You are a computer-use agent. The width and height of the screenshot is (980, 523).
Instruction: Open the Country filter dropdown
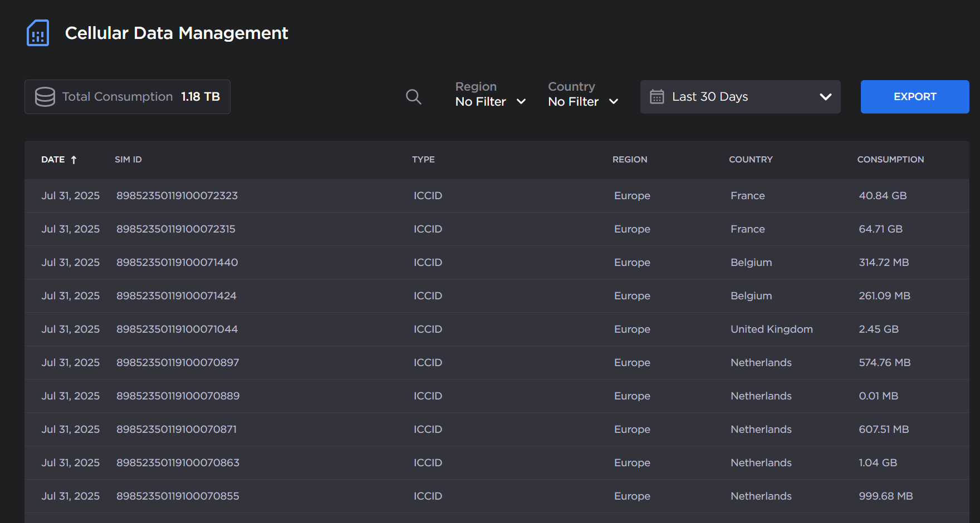tap(583, 95)
